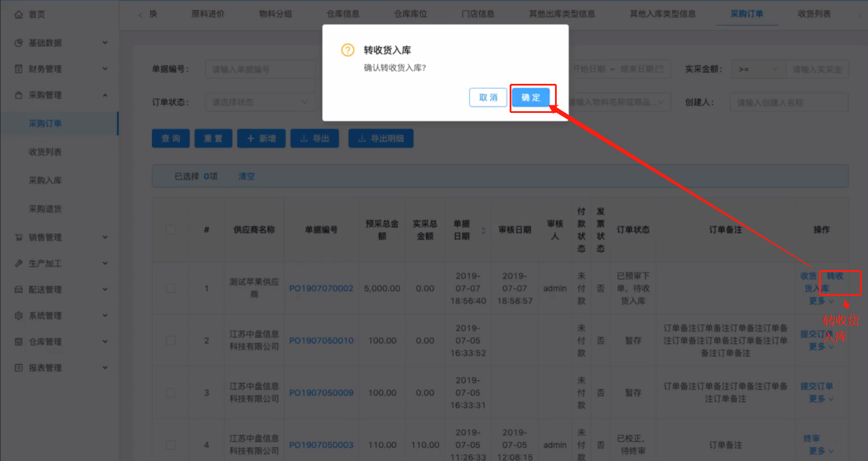The width and height of the screenshot is (868, 461).
Task: Switch to the 门店信息 tab
Action: [x=478, y=14]
